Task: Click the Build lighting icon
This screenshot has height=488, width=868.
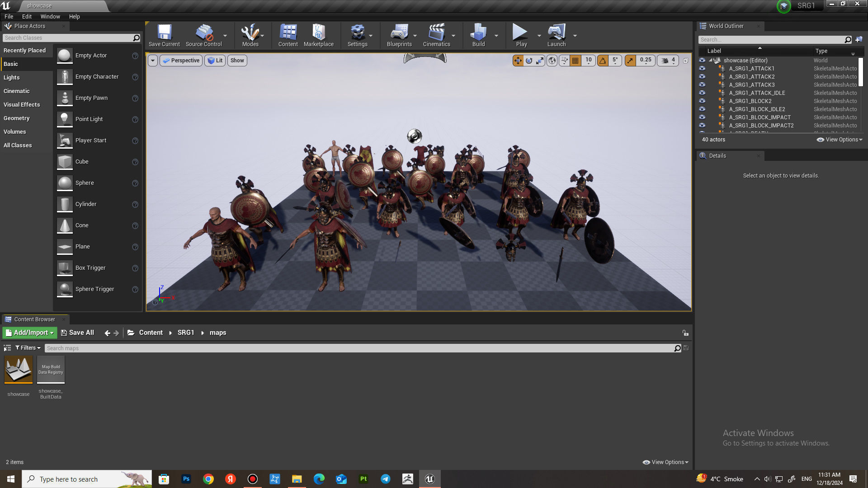Action: 478,33
